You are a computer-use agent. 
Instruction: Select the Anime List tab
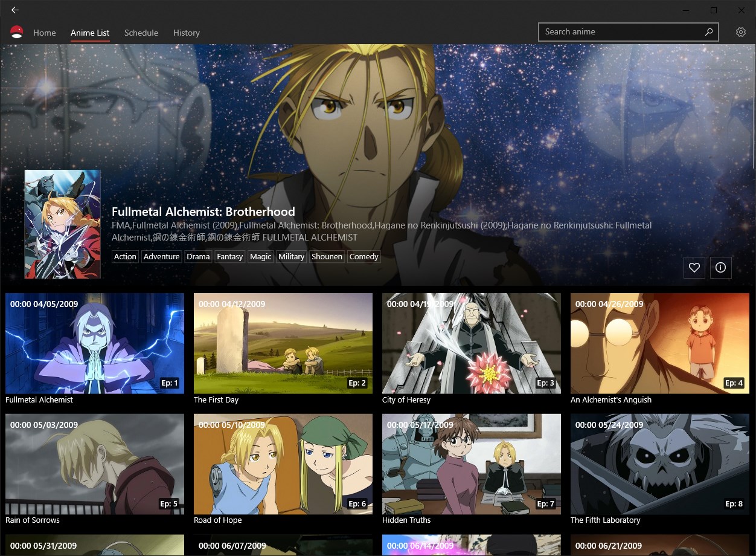click(x=90, y=33)
